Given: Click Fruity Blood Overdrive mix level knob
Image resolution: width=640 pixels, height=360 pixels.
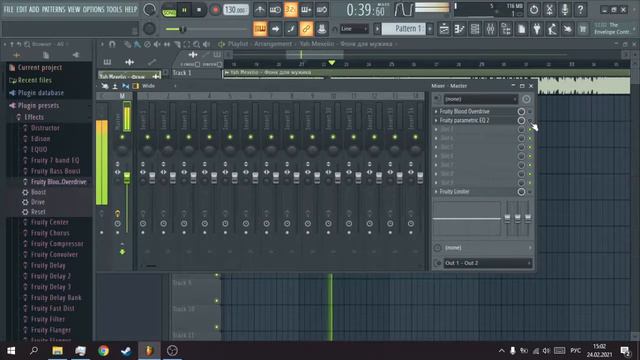Looking at the screenshot, I should 521,111.
